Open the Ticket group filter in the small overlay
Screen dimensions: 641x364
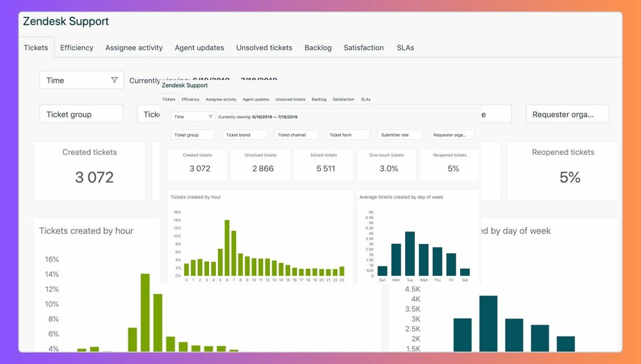pyautogui.click(x=193, y=135)
